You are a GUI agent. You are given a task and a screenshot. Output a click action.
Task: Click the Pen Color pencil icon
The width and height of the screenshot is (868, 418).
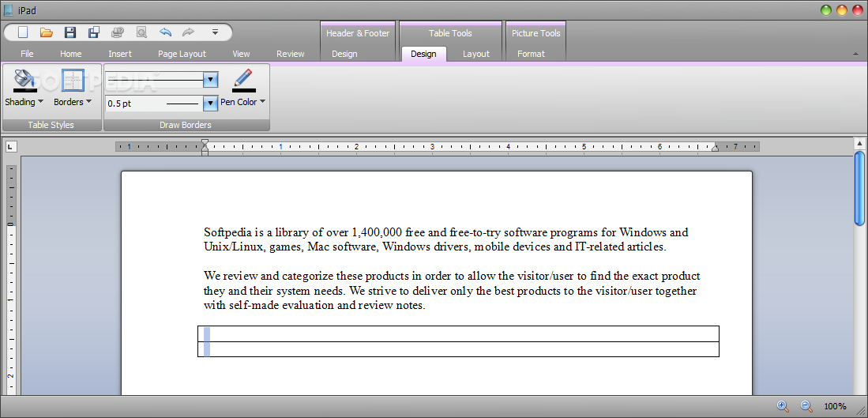[x=243, y=81]
